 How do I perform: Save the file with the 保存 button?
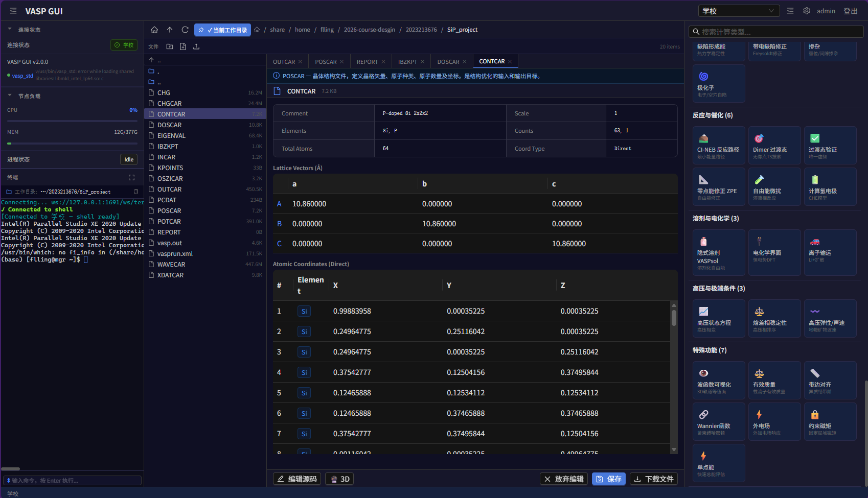point(609,479)
